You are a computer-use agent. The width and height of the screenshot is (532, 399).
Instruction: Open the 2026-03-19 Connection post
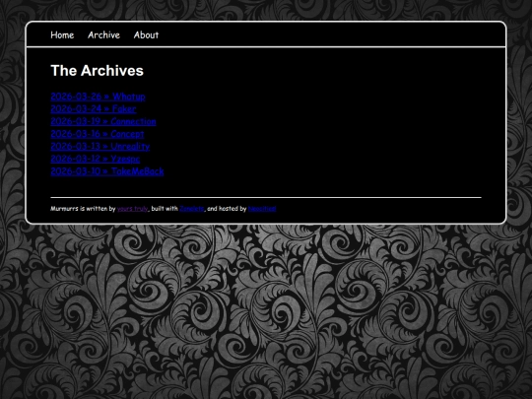(x=103, y=121)
